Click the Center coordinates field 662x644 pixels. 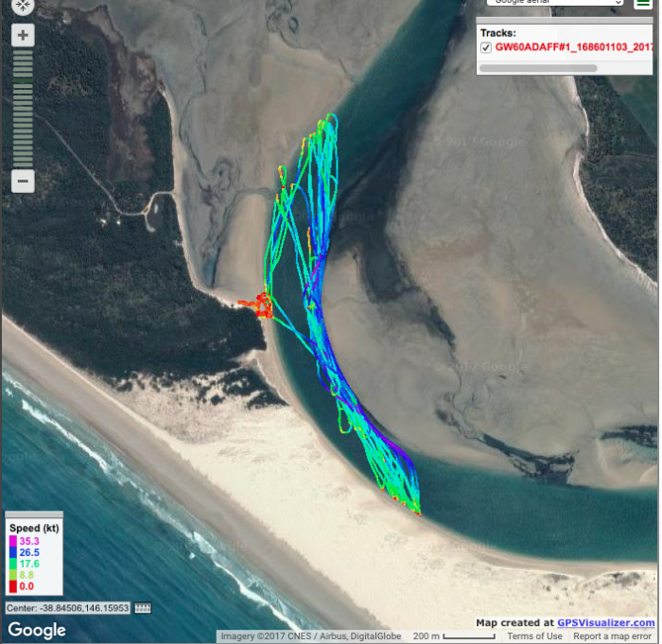coord(67,608)
